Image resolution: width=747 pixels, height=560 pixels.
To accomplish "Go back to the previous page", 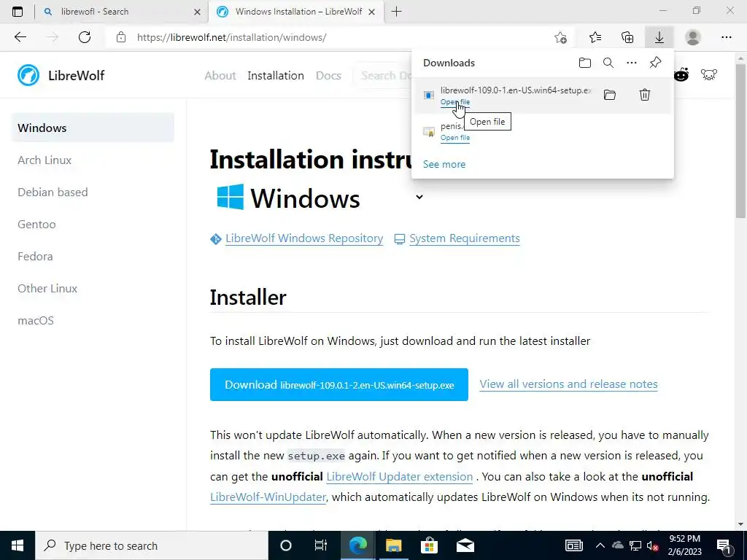I will [x=20, y=37].
